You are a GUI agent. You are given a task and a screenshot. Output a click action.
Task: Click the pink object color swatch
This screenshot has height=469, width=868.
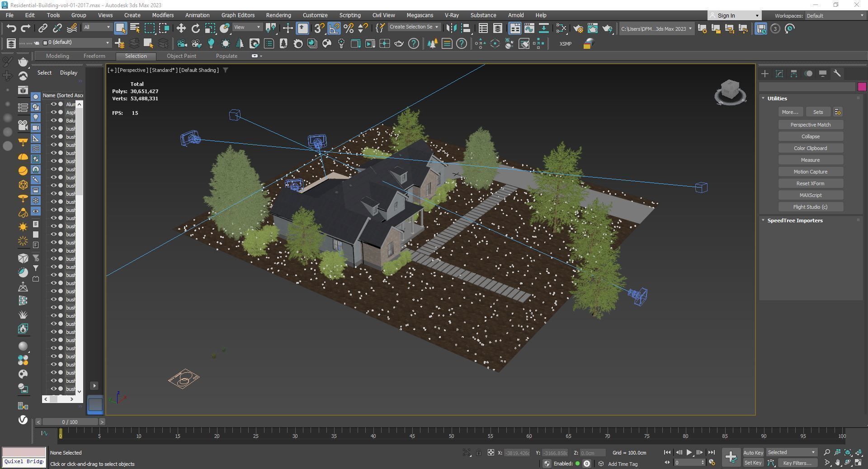[x=862, y=87]
